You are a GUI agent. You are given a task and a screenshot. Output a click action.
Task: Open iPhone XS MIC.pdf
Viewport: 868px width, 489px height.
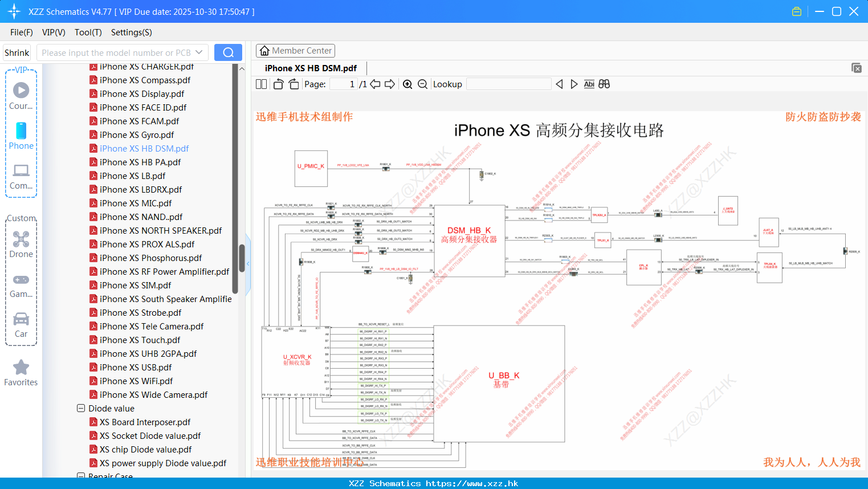136,203
